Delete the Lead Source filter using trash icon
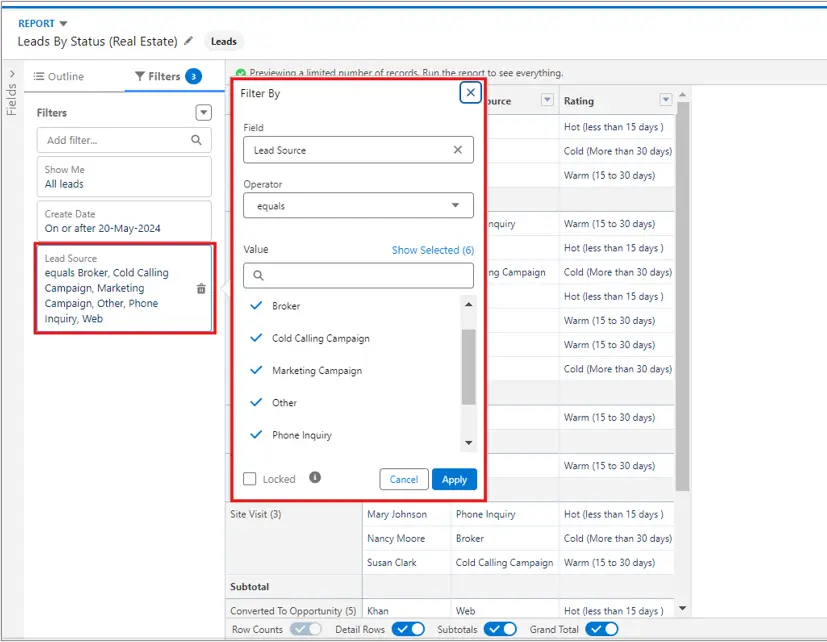Screen dimensions: 827x642 (x=201, y=289)
